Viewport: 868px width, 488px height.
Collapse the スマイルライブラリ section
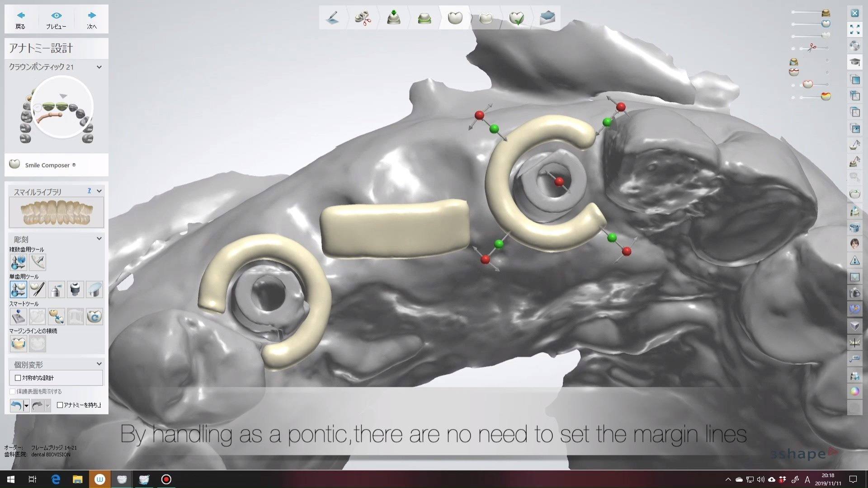click(99, 191)
